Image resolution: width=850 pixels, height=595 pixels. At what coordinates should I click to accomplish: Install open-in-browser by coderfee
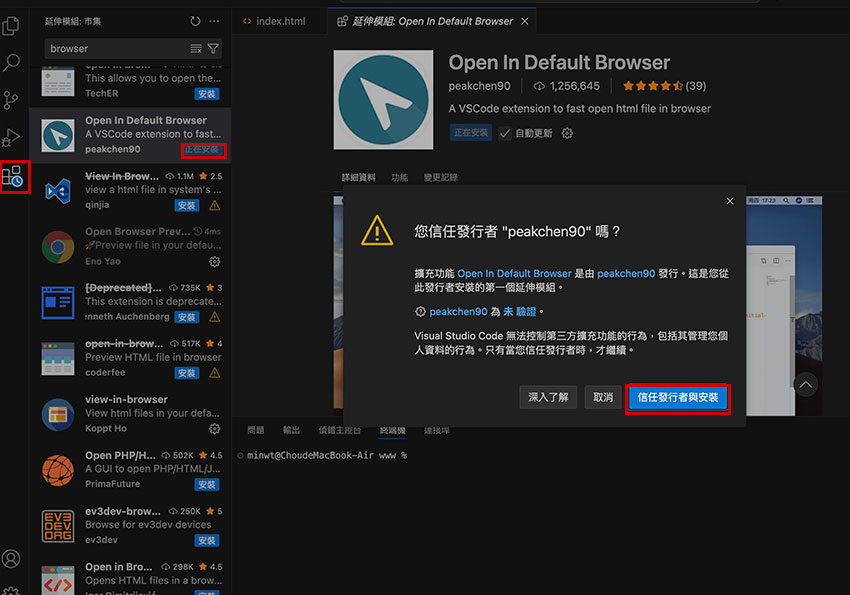(x=186, y=373)
